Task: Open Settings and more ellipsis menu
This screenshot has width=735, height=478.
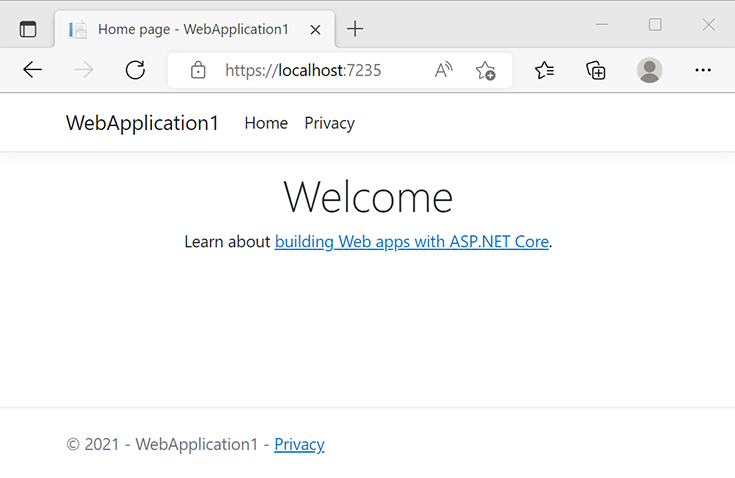Action: tap(703, 70)
